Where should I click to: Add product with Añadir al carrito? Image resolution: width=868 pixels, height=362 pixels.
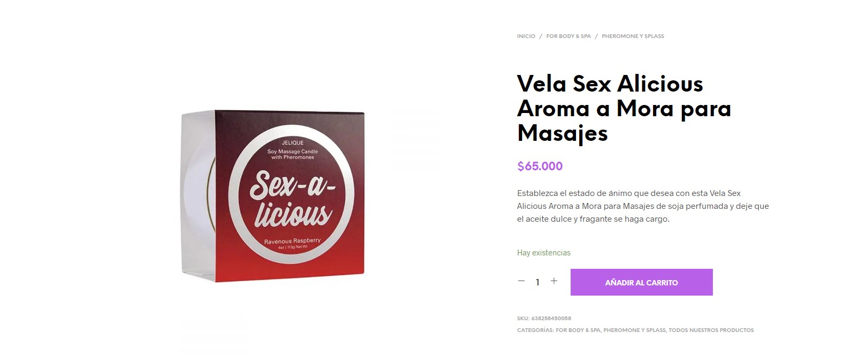coord(641,282)
